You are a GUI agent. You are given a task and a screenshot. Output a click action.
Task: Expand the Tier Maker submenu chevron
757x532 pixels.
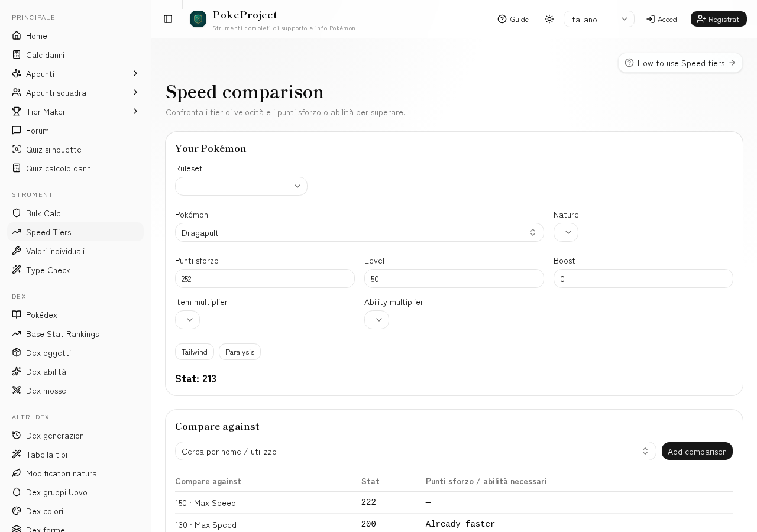[135, 112]
